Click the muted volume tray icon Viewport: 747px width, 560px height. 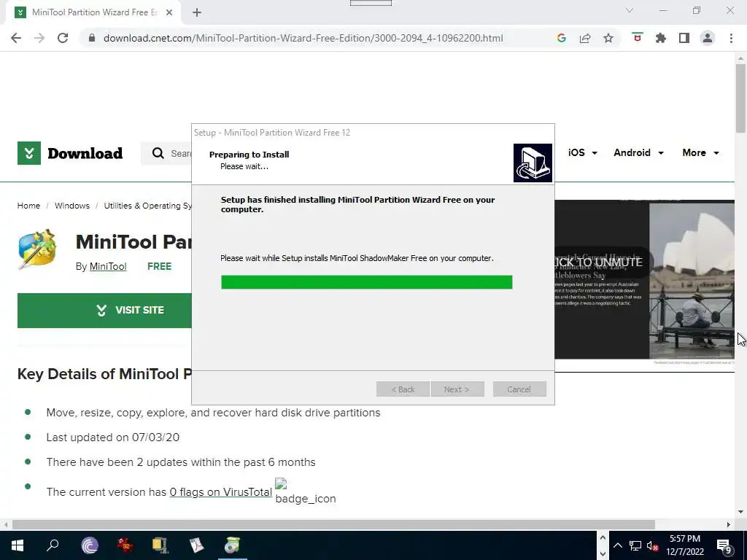click(653, 545)
